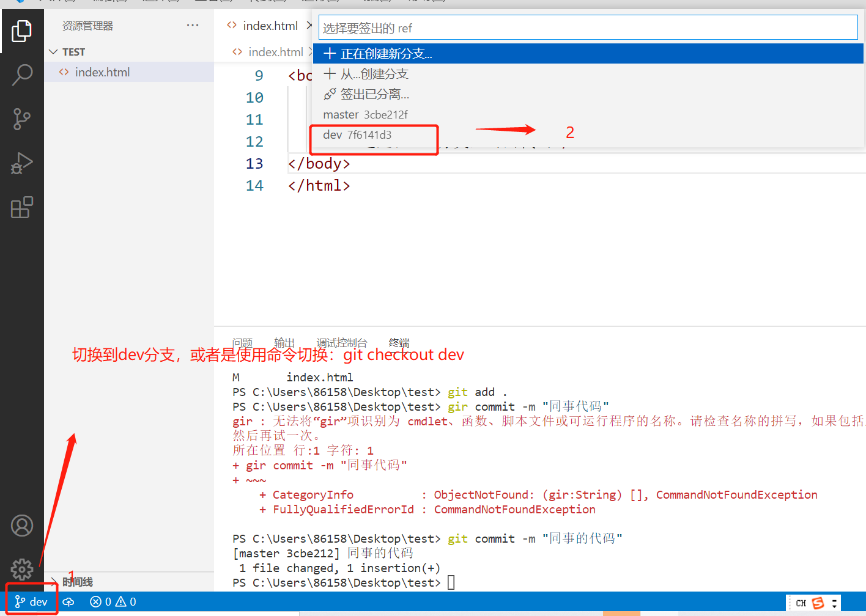866x616 pixels.
Task: Close the index.html editor tab
Action: [309, 26]
